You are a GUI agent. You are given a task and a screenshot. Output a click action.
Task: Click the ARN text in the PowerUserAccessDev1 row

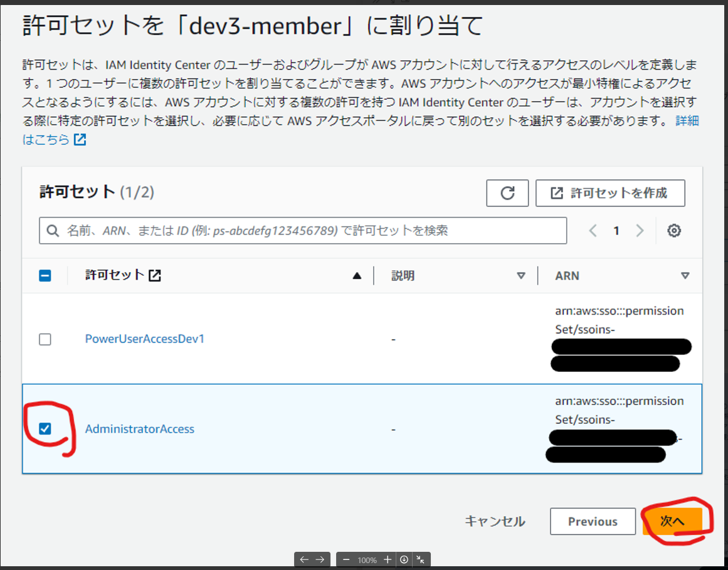point(620,320)
